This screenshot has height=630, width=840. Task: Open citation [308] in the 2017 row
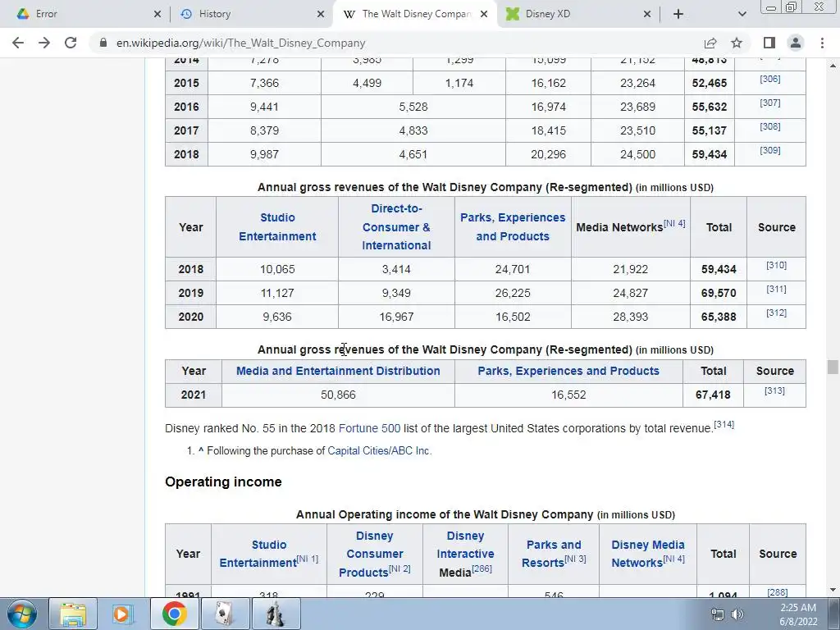click(x=769, y=126)
